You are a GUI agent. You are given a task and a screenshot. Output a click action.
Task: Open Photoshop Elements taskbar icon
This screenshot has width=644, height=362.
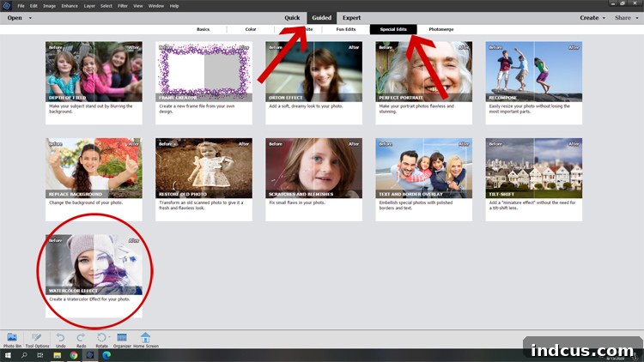tap(90, 355)
